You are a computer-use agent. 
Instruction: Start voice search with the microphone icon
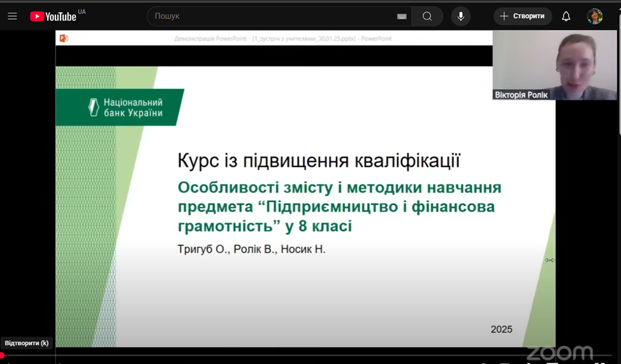(x=460, y=17)
